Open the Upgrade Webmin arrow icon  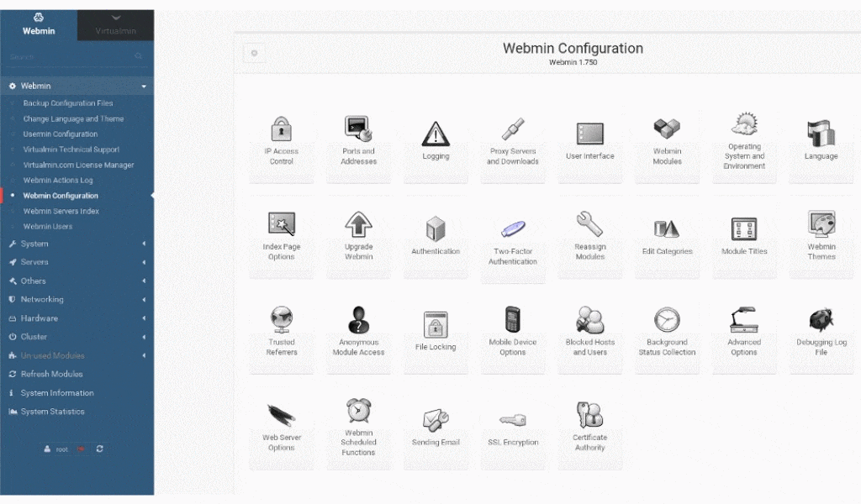point(358,224)
